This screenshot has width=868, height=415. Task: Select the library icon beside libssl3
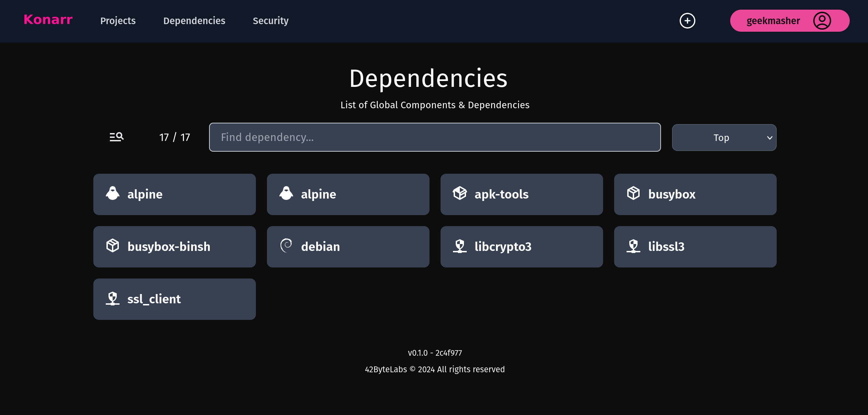pos(633,246)
